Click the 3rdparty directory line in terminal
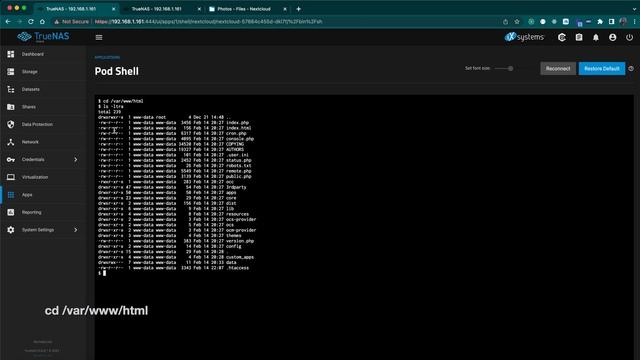The width and height of the screenshot is (640, 360). pyautogui.click(x=172, y=187)
